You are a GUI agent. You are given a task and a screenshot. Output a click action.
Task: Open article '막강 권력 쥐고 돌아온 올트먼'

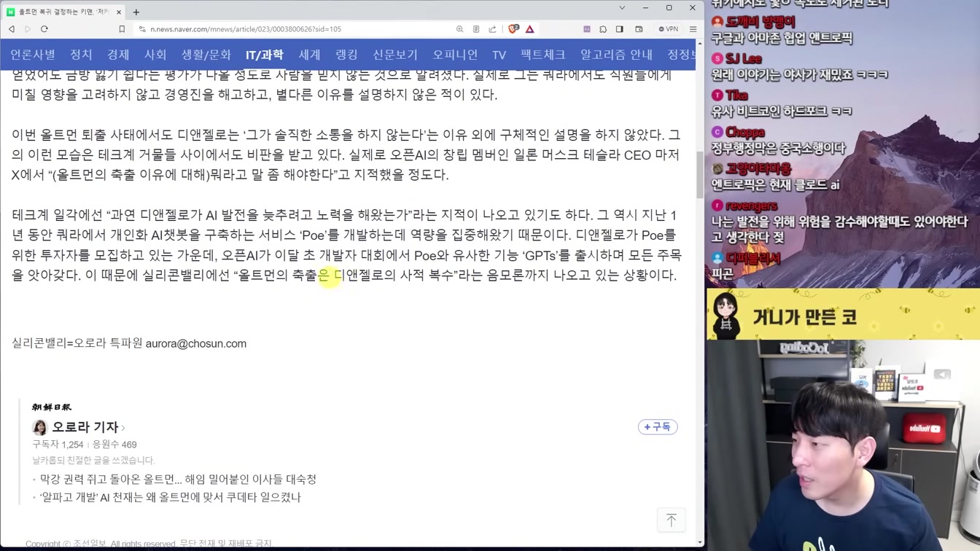[178, 480]
